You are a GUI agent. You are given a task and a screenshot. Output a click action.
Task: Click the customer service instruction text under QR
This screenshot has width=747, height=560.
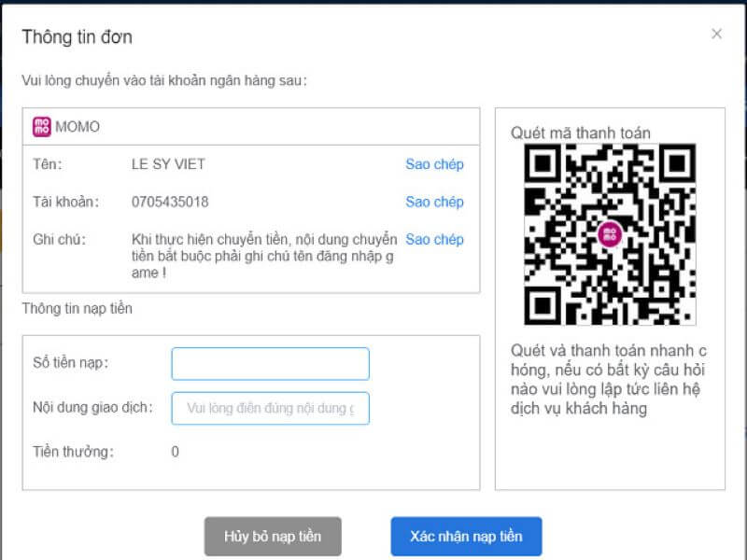coord(609,378)
